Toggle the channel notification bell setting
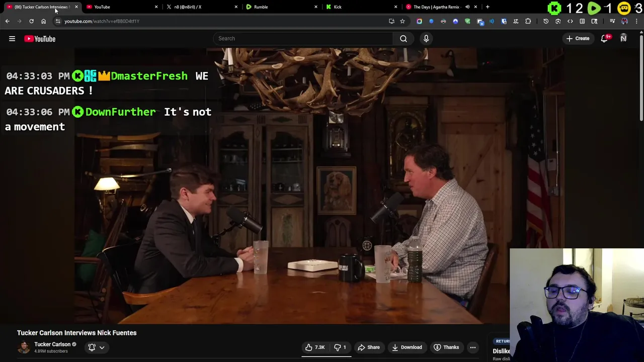This screenshot has width=644, height=362. pyautogui.click(x=96, y=347)
